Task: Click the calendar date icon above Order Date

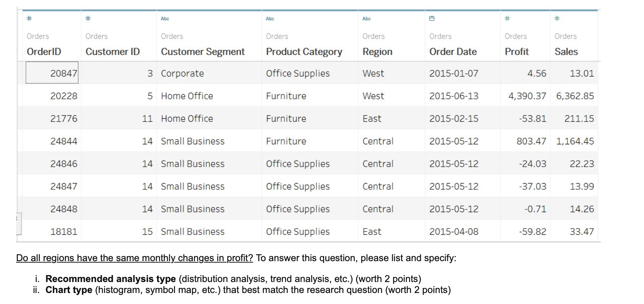Action: pos(432,18)
